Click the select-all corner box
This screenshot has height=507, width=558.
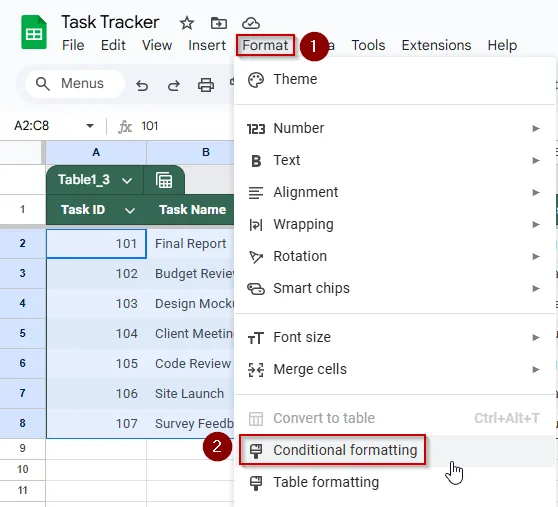coord(21,152)
